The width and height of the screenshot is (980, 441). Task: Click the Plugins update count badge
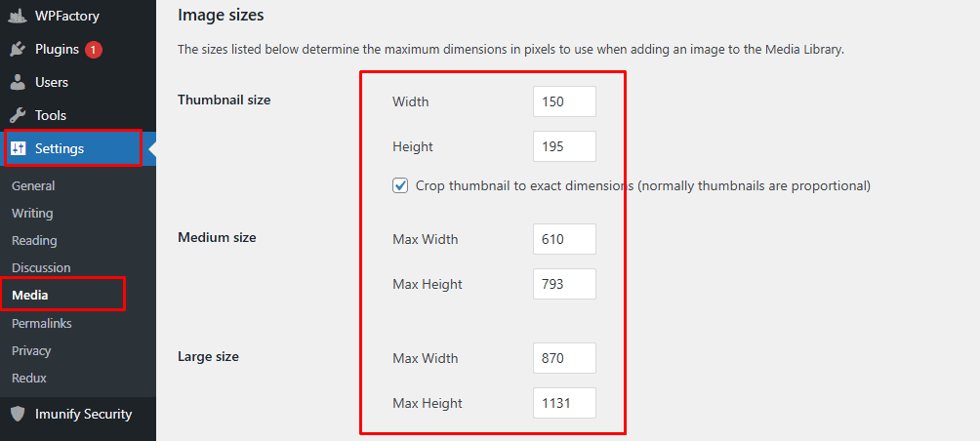94,50
